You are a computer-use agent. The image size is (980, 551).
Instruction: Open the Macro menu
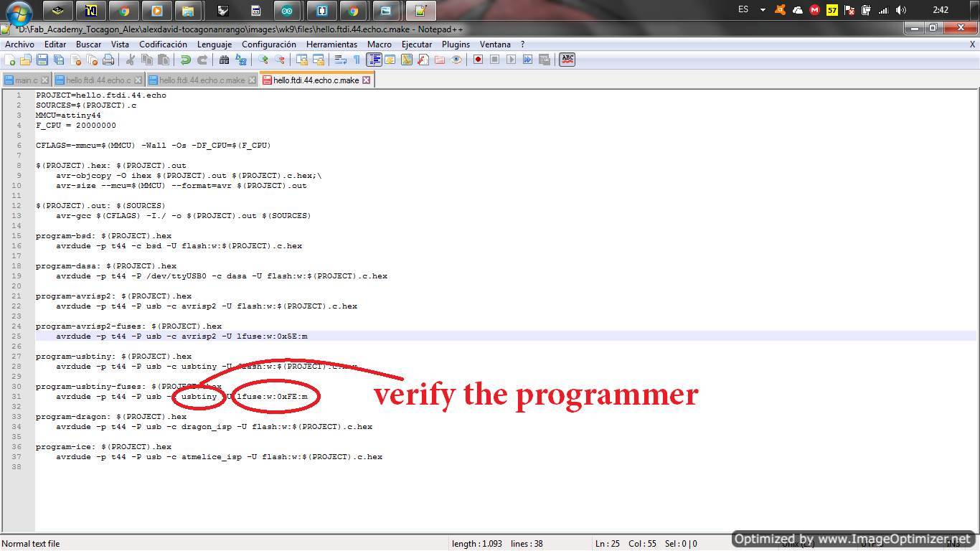380,44
